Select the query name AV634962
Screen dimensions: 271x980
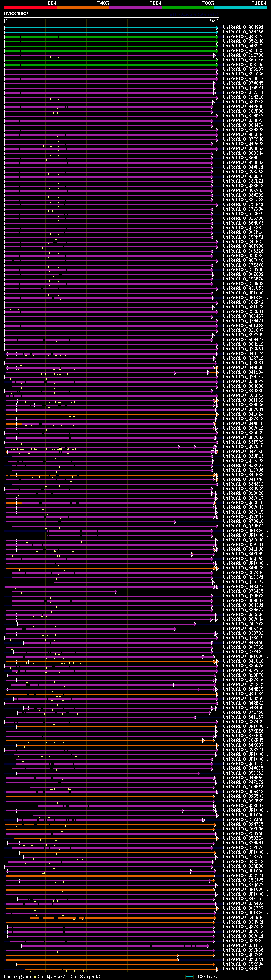click(16, 14)
